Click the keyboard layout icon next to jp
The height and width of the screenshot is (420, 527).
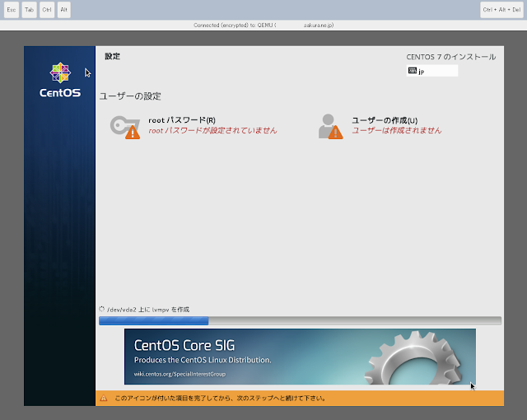[x=413, y=70]
